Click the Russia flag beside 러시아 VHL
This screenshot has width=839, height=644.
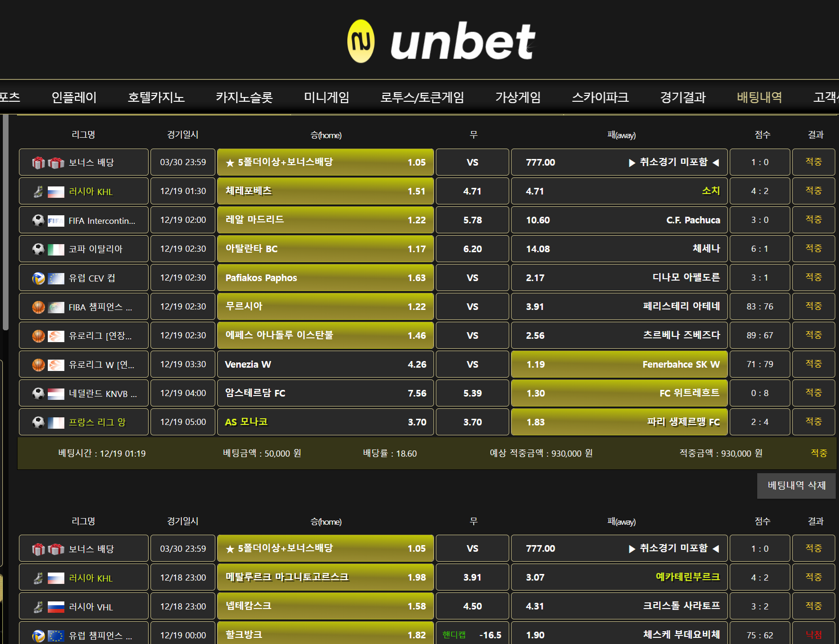[56, 607]
